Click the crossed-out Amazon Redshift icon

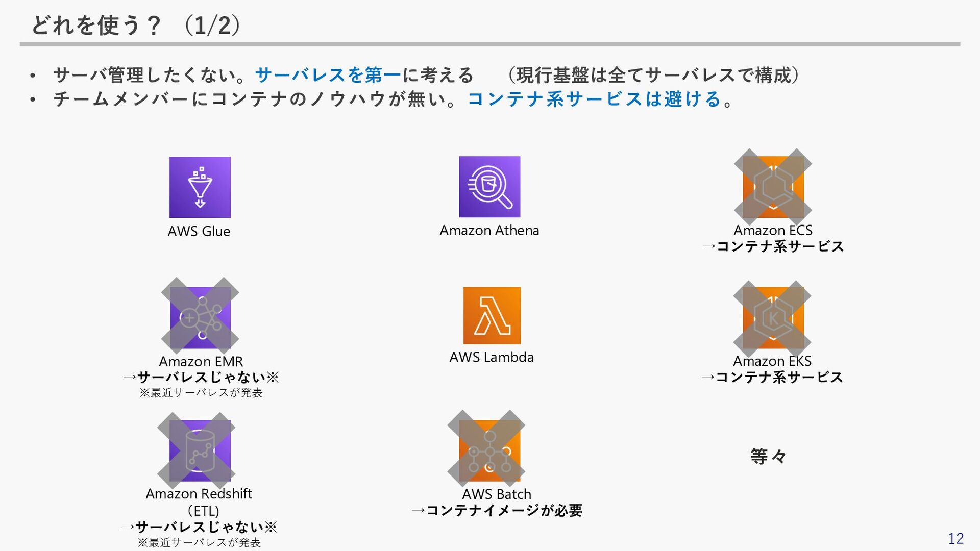click(x=197, y=450)
